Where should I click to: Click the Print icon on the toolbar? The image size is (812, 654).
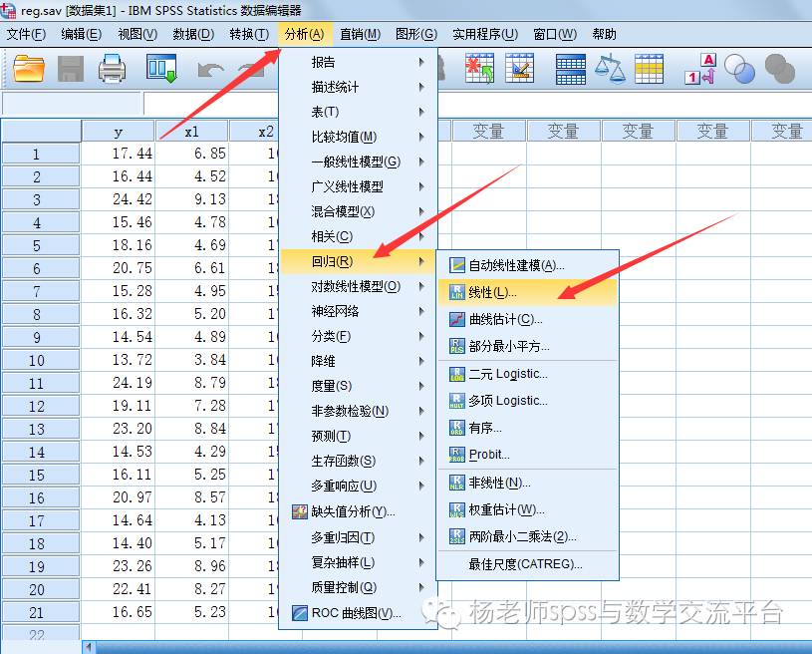pos(113,69)
